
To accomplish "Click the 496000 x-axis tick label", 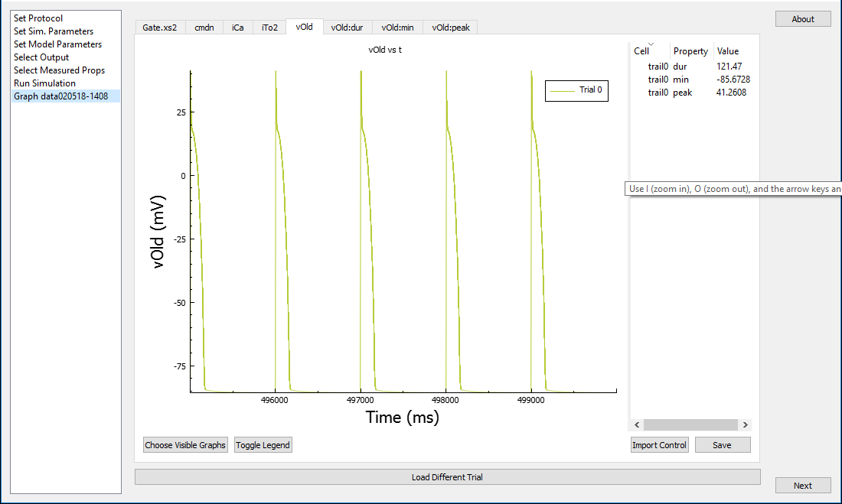I will (x=274, y=401).
